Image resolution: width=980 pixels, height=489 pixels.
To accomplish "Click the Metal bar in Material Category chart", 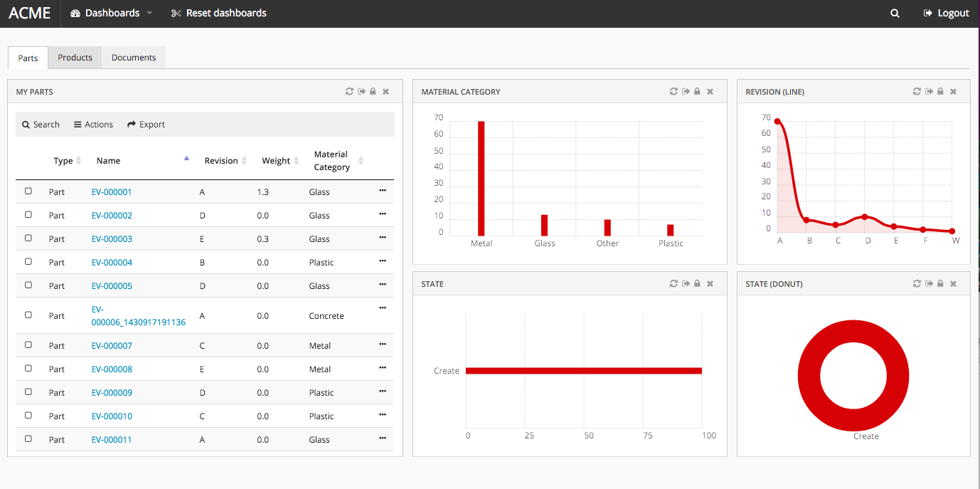I will 481,178.
